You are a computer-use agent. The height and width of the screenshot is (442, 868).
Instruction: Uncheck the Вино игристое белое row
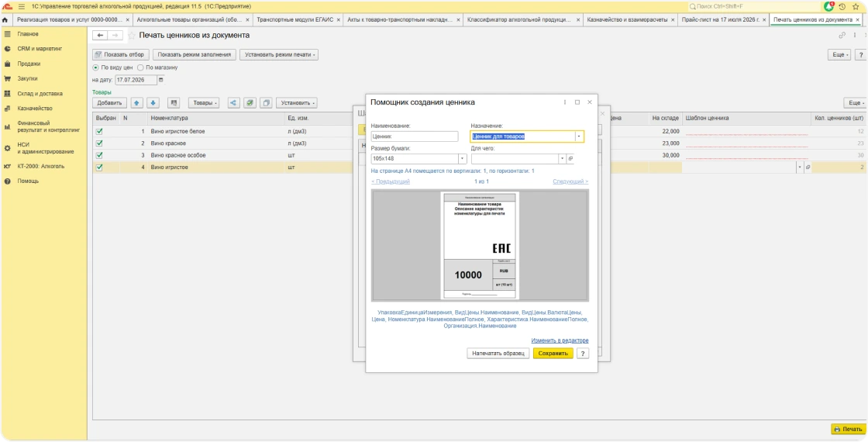pyautogui.click(x=99, y=132)
